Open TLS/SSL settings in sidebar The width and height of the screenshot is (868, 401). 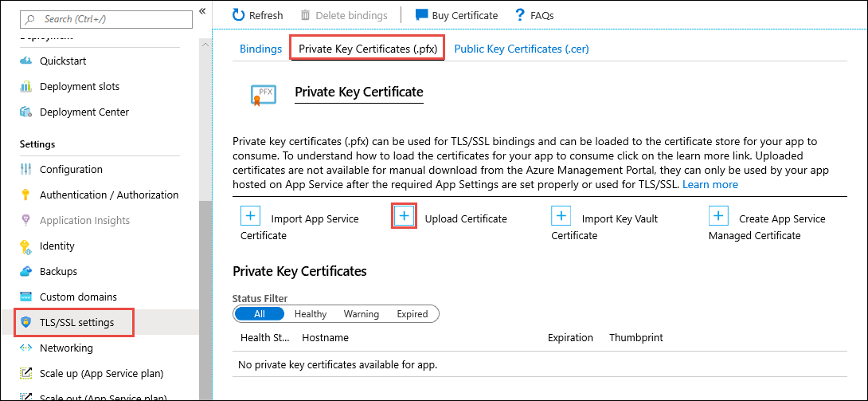pyautogui.click(x=76, y=323)
